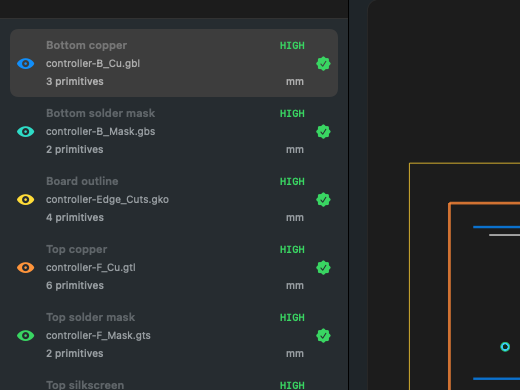Image resolution: width=520 pixels, height=390 pixels.
Task: Click mm unit label in Board outline row
Action: coord(295,218)
